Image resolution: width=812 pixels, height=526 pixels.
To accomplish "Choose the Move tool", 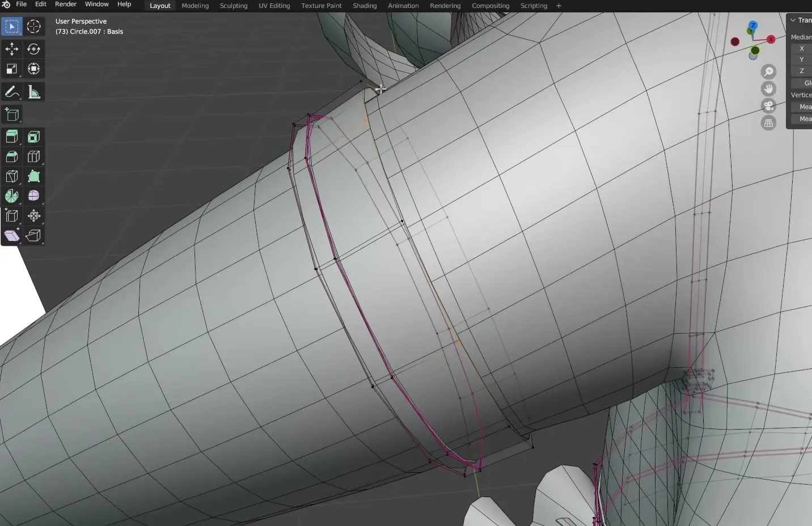I will point(12,49).
